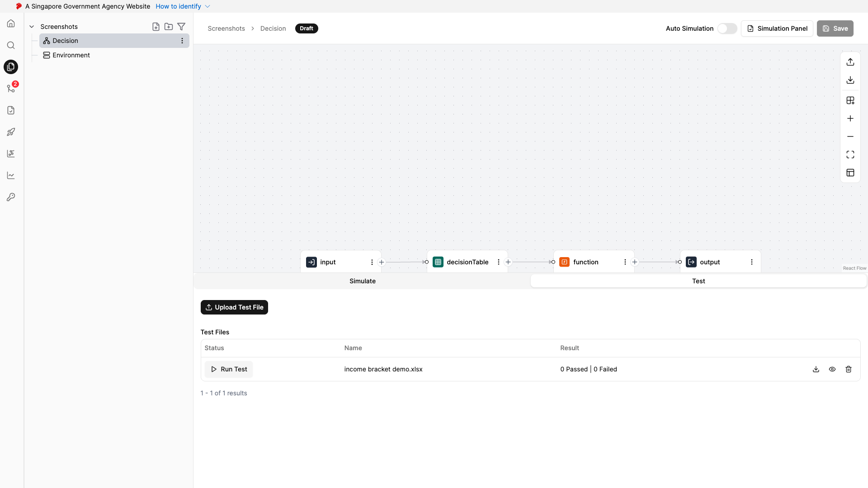The image size is (868, 488).
Task: Open the key icon in sidebar
Action: 11,197
